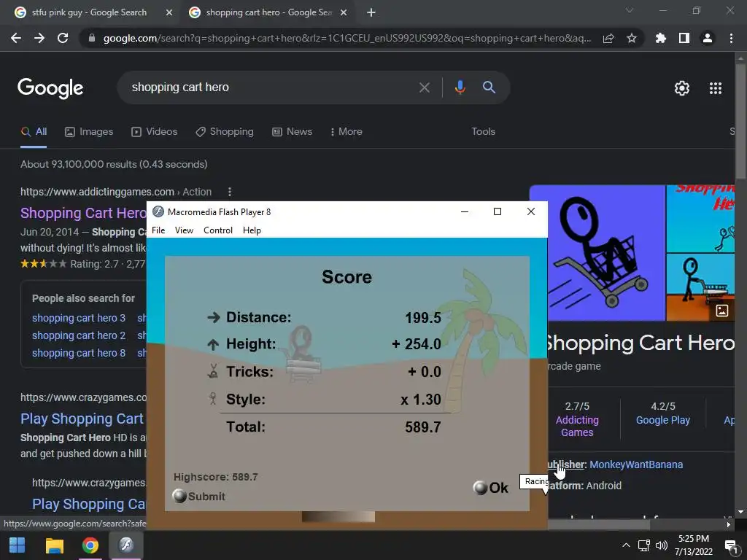Open the Addicting Games rating link
Image resolution: width=747 pixels, height=560 pixels.
click(x=577, y=426)
